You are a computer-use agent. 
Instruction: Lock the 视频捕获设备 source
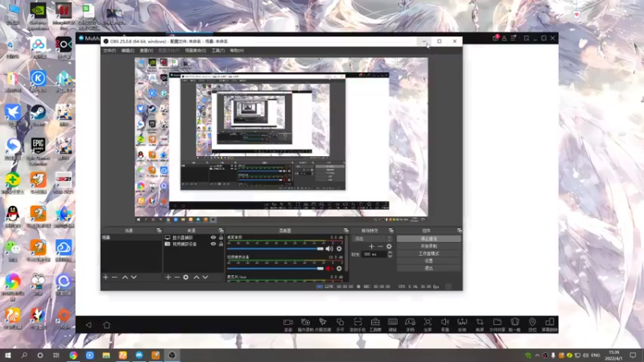(221, 244)
